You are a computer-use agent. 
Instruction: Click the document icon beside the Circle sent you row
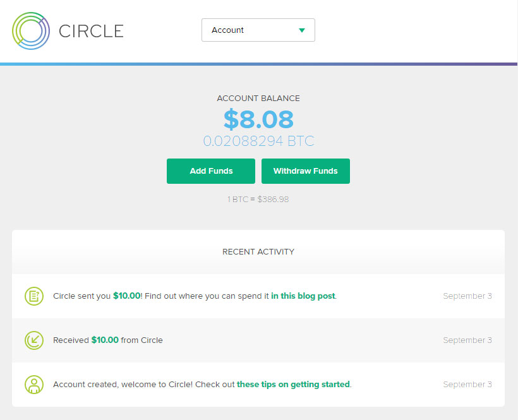click(34, 296)
